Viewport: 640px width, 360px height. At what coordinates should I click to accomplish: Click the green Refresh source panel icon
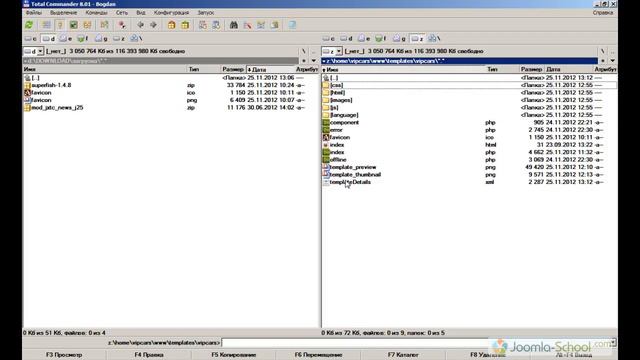29,25
